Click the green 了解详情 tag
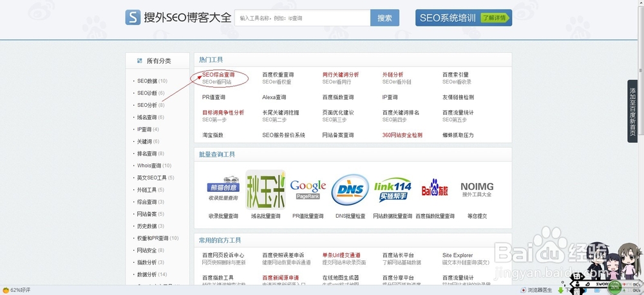This screenshot has height=295, width=644. tap(495, 17)
